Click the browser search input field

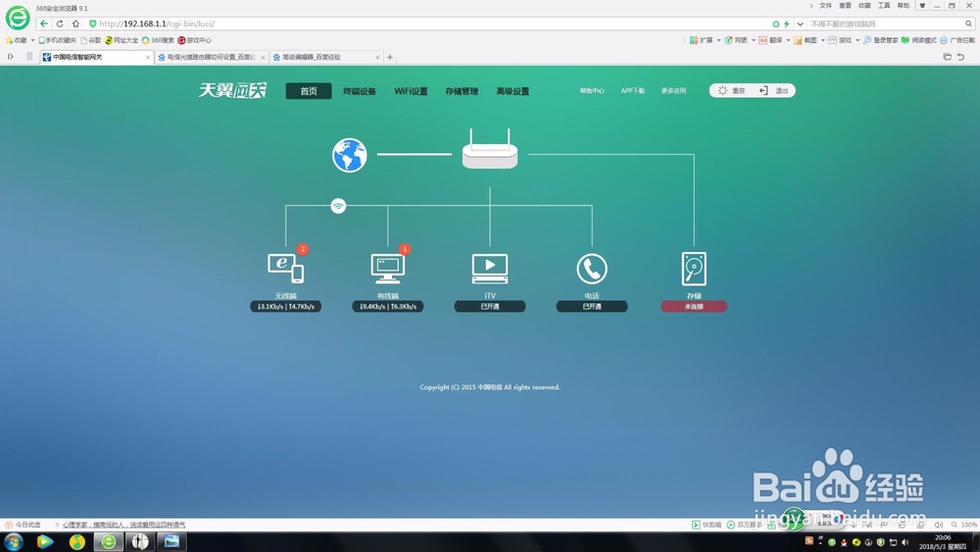click(x=885, y=24)
